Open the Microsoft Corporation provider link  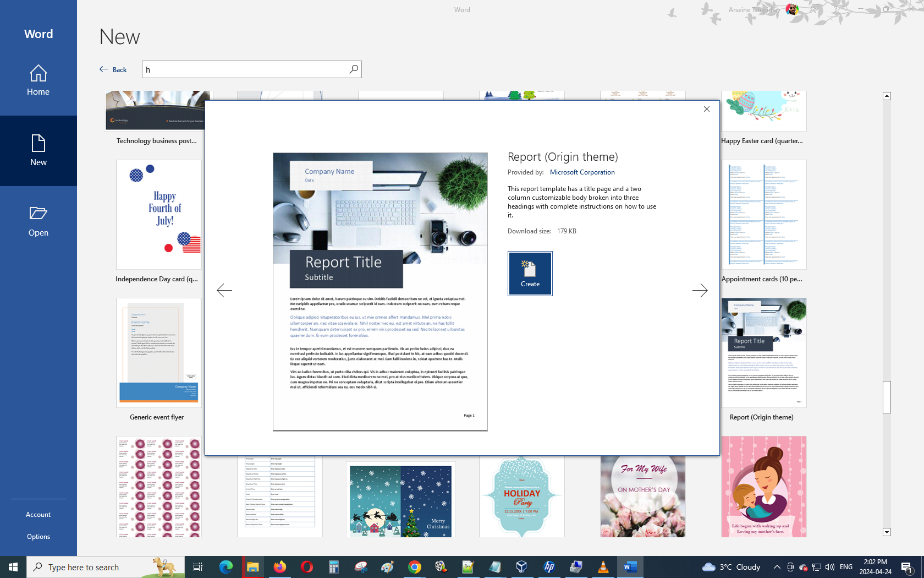pos(582,172)
